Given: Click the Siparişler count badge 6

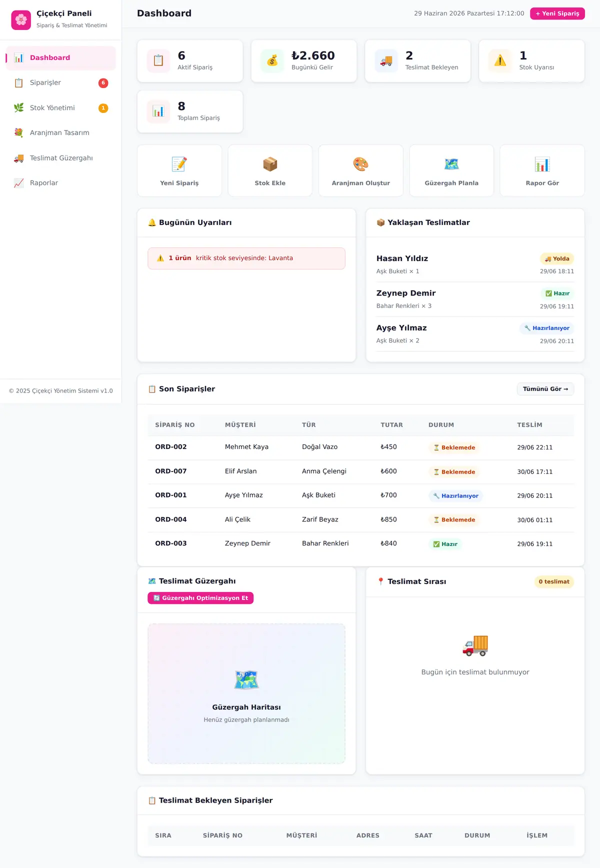Looking at the screenshot, I should pyautogui.click(x=103, y=83).
